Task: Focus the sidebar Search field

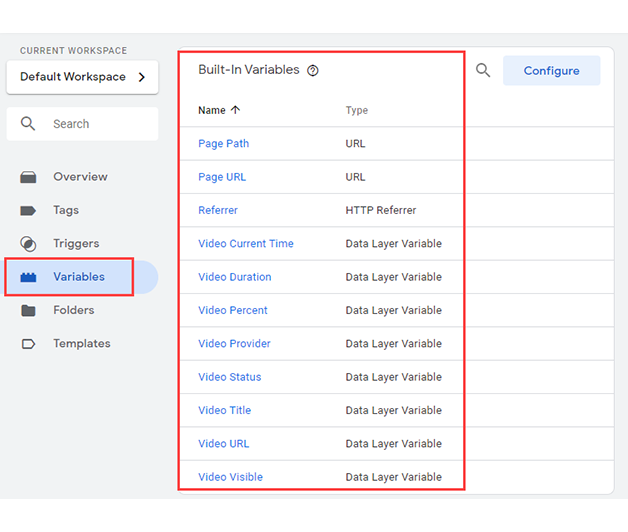Action: click(x=83, y=124)
